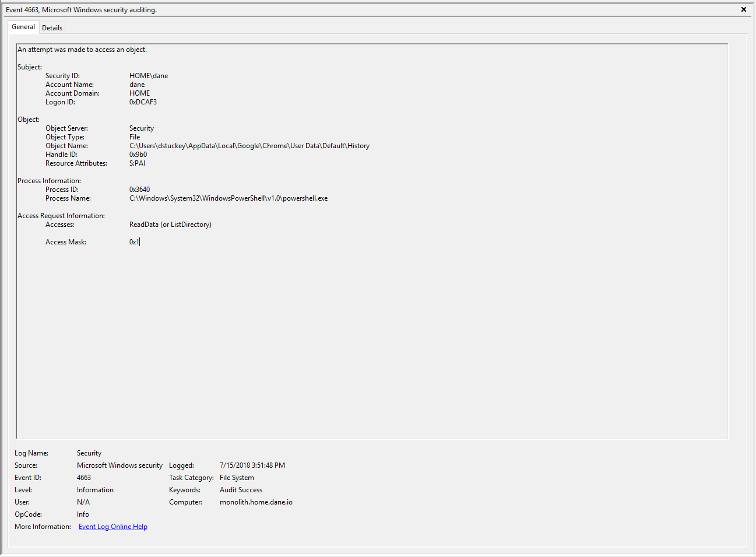Click the Event 4663 title bar text
The width and height of the screenshot is (756, 557).
coord(81,10)
